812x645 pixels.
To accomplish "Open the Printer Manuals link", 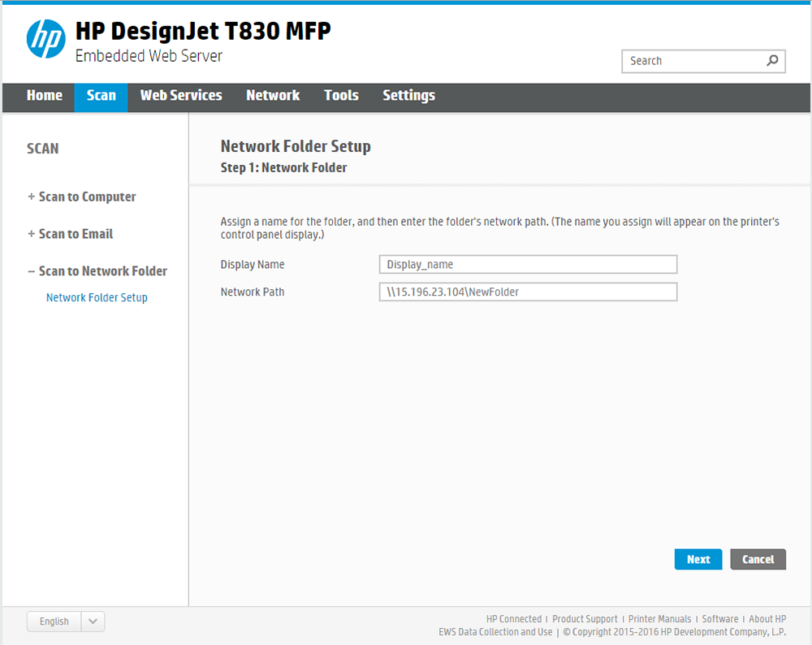I will pyautogui.click(x=659, y=619).
